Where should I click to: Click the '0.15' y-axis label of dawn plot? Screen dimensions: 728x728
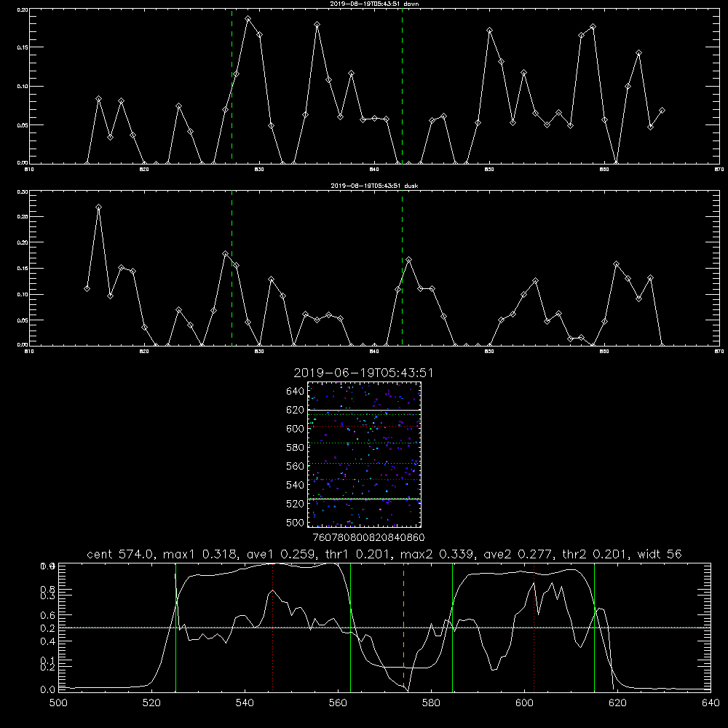tap(23, 47)
